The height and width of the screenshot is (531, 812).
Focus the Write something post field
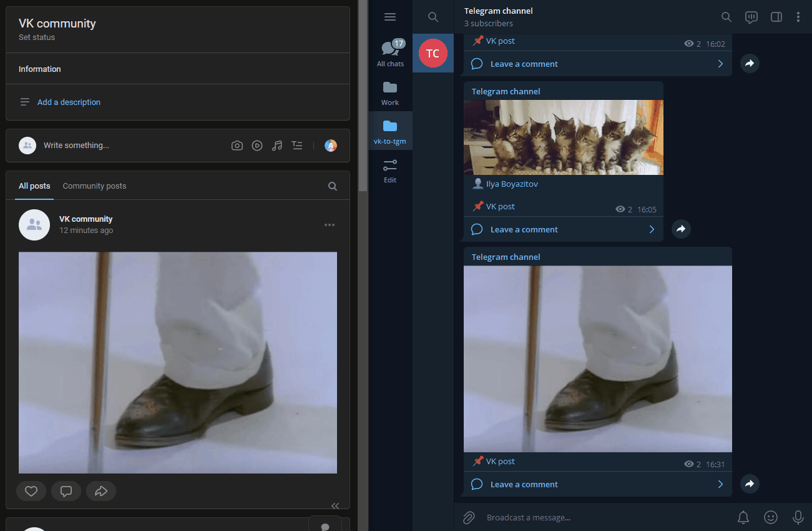coord(76,146)
